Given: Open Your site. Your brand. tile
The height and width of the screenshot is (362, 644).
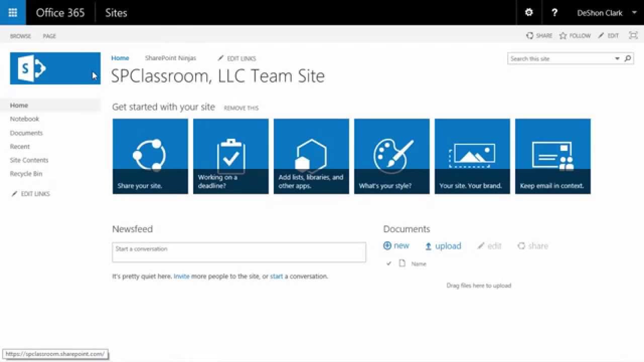Looking at the screenshot, I should coord(472,156).
